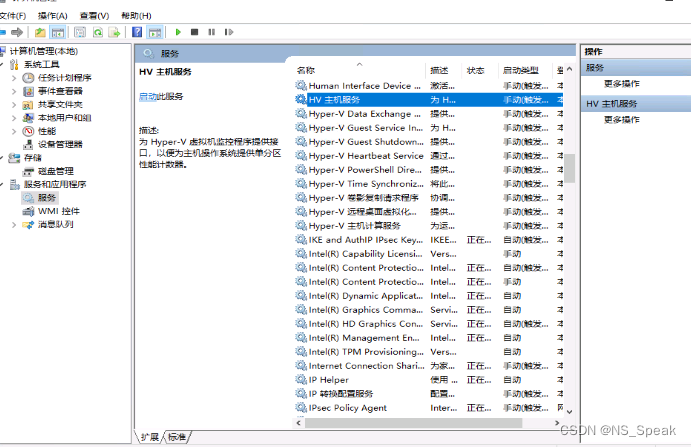Select 存储 in the tree
This screenshot has height=447, width=691.
tap(32, 157)
